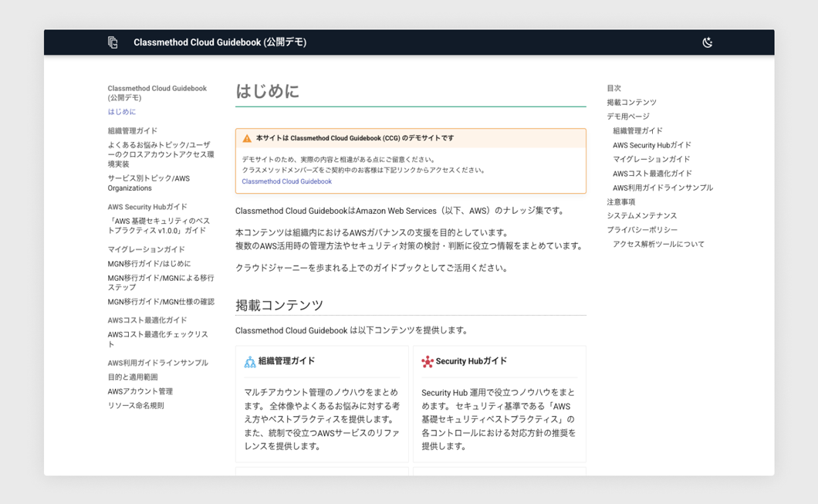The height and width of the screenshot is (504, 818).
Task: Go to MGN移行ガイド/はじめに in sidebar
Action: click(x=149, y=264)
